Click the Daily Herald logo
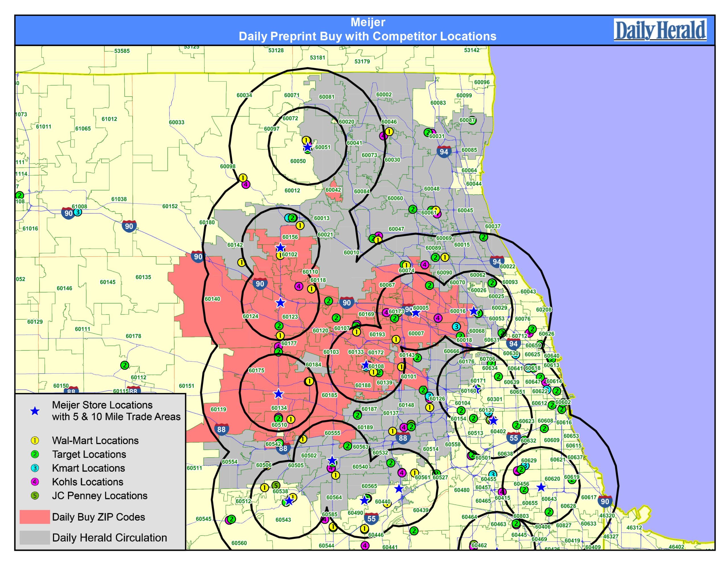The width and height of the screenshot is (728, 562). pyautogui.click(x=660, y=30)
